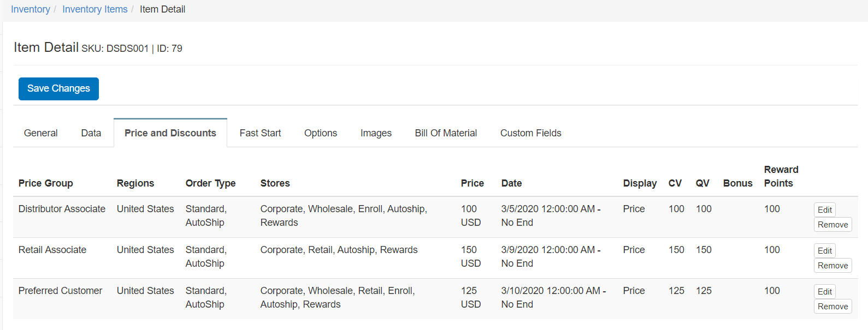Screen dimensions: 868x330
Task: Click the Reward Points column header
Action: click(781, 176)
